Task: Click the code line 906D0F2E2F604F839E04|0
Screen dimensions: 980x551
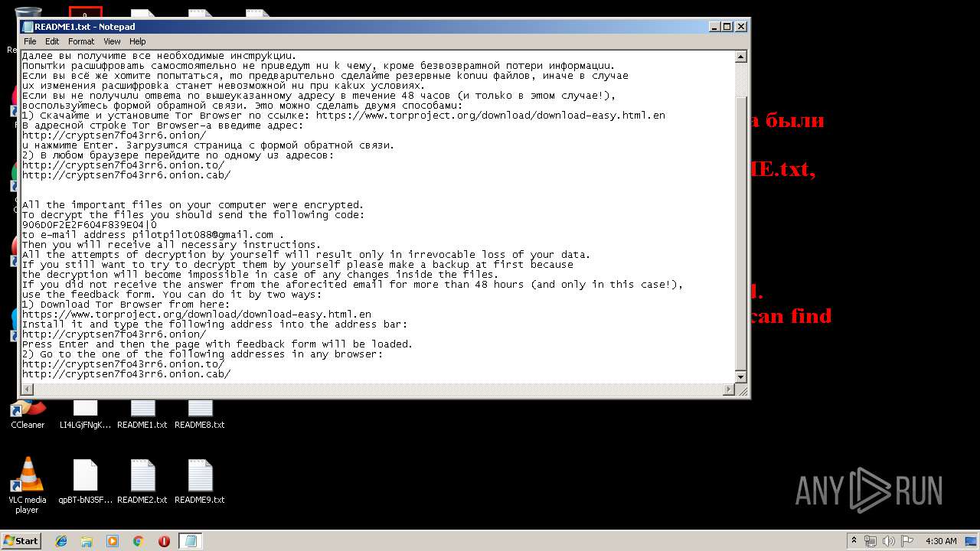Action: 90,225
